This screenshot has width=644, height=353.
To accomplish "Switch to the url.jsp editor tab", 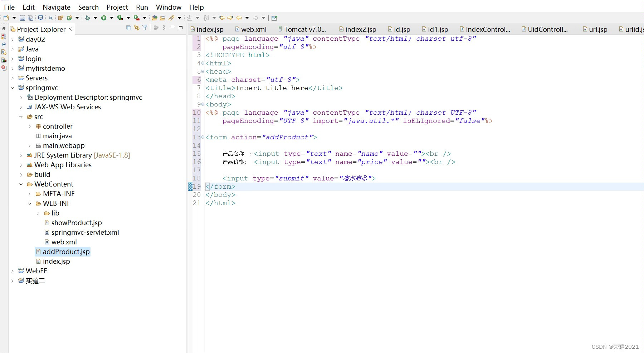I will [595, 29].
